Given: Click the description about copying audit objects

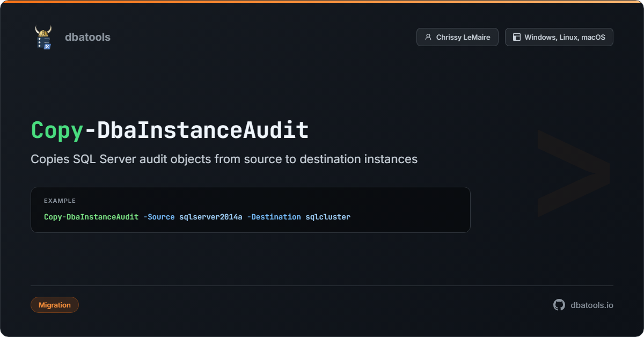Looking at the screenshot, I should click(224, 159).
